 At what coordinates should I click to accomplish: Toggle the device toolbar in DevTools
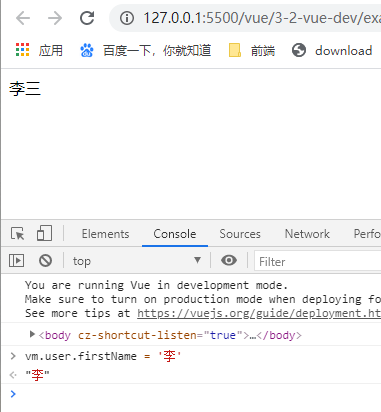click(x=44, y=233)
